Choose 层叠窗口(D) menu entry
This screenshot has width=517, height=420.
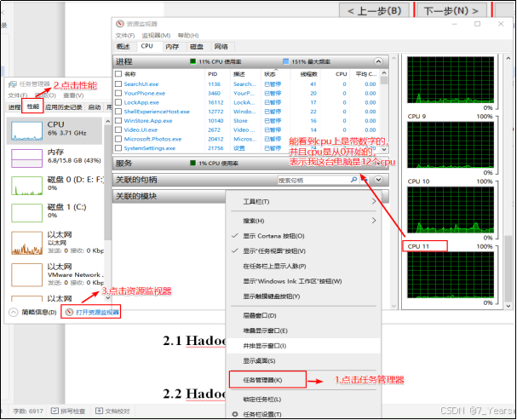(303, 315)
